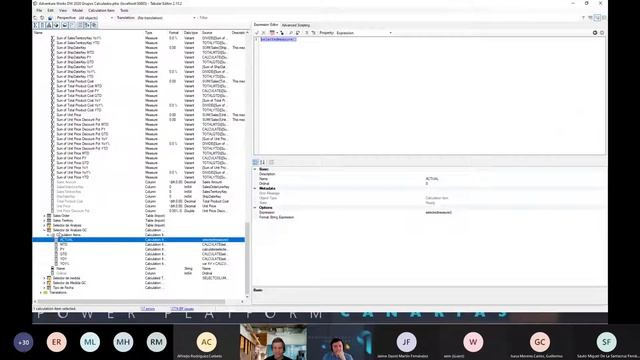Switch property grid to alphabetical sort icon
This screenshot has width=640, height=360.
262,162
